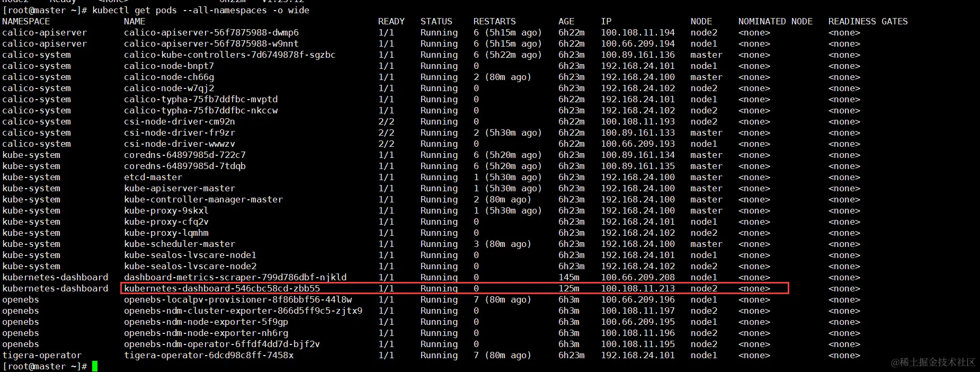Click the RESTARTS column header
The height and width of the screenshot is (372, 980).
(x=495, y=21)
